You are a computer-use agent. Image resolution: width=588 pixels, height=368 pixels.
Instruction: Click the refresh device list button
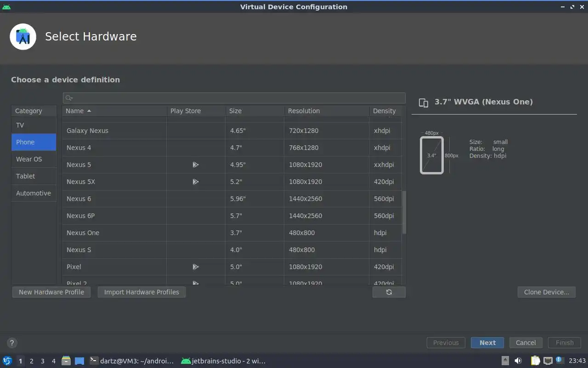(389, 292)
